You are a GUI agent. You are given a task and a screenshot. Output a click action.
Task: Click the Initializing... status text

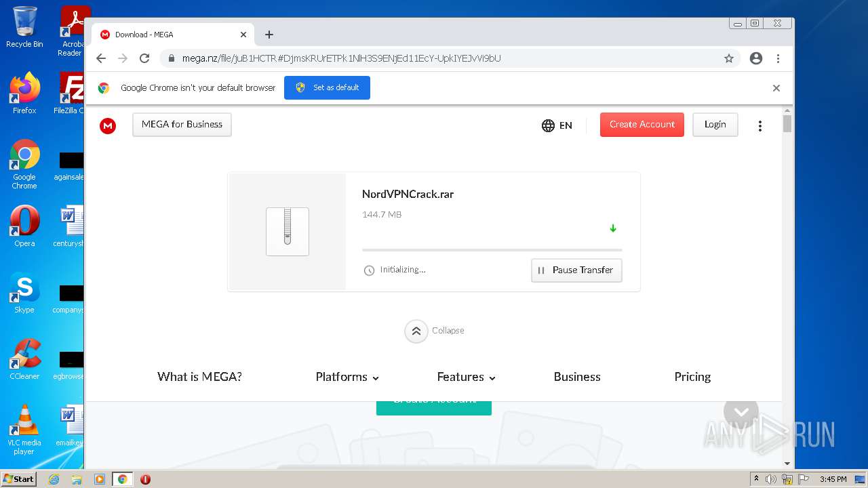(403, 270)
